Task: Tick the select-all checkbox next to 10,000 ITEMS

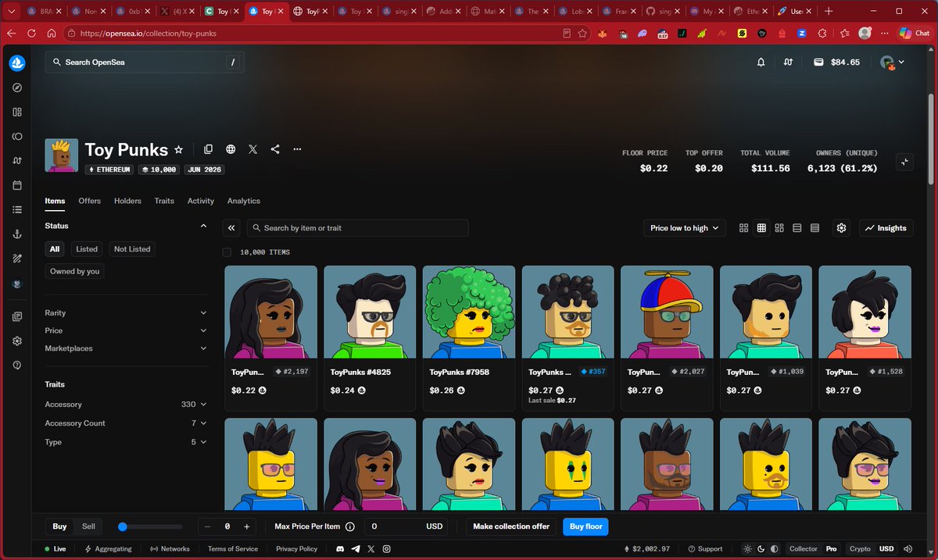Action: tap(227, 252)
